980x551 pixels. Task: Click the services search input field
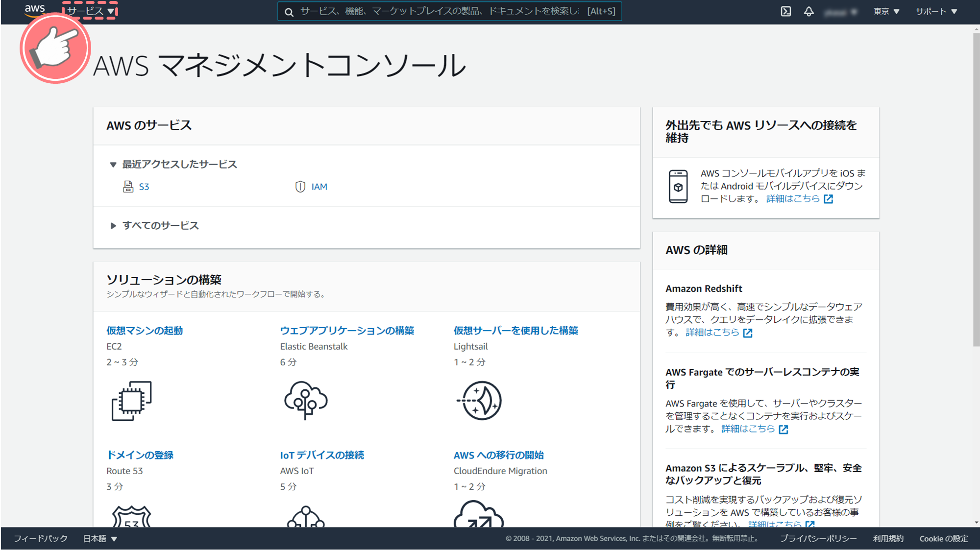coord(450,11)
